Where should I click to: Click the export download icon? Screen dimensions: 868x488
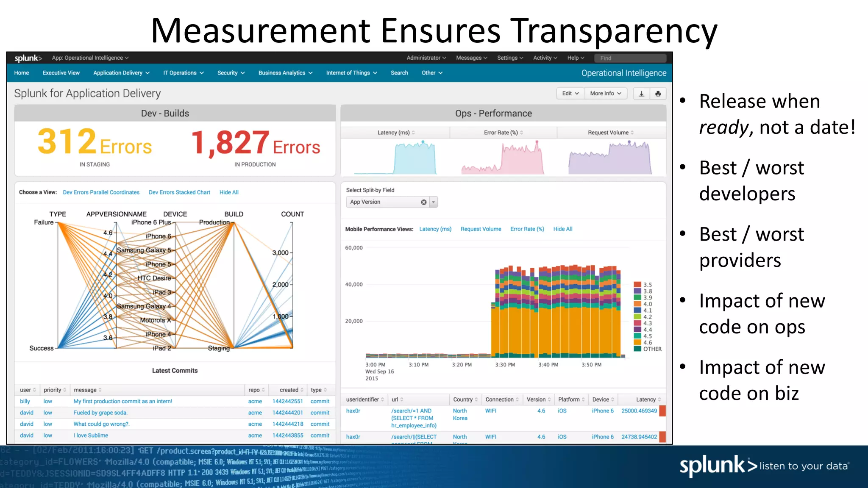642,94
